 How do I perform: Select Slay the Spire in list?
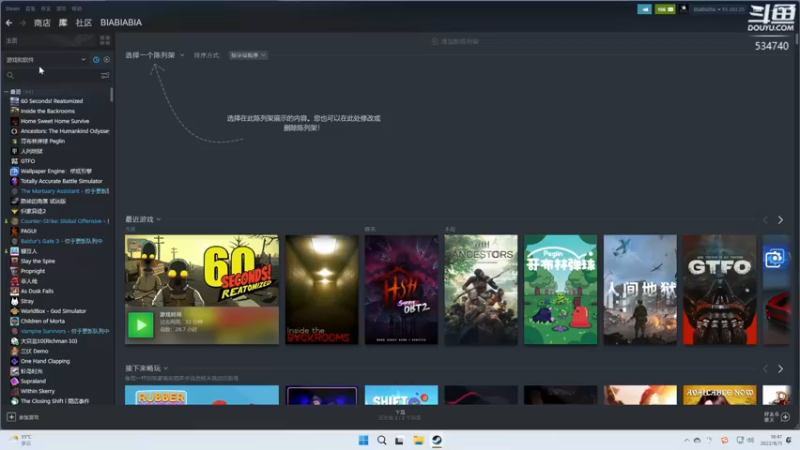coord(38,261)
